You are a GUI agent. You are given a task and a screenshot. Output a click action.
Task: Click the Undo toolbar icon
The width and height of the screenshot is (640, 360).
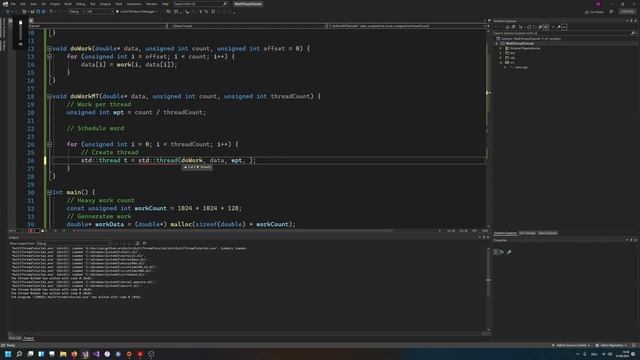point(51,12)
